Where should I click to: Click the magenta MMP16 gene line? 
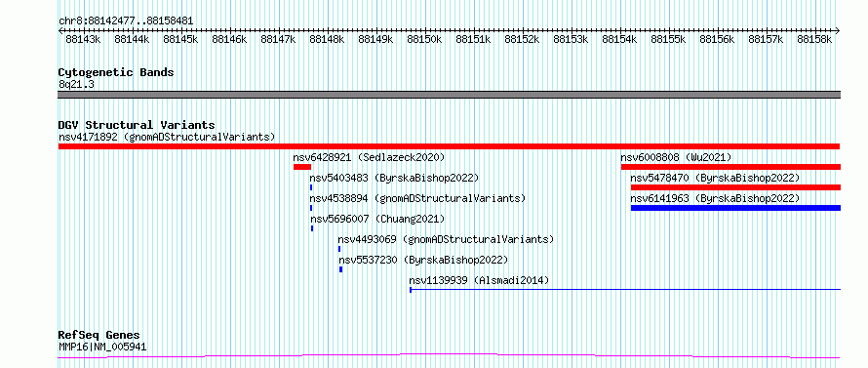449,356
